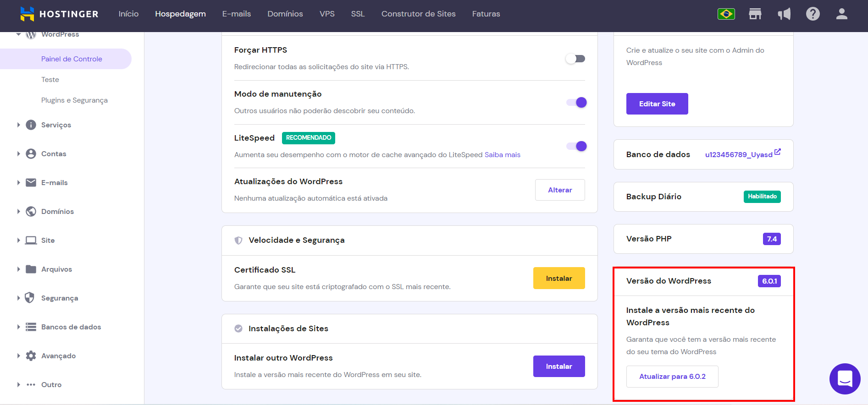
Task: Click the Habilitado backup badge
Action: [762, 197]
